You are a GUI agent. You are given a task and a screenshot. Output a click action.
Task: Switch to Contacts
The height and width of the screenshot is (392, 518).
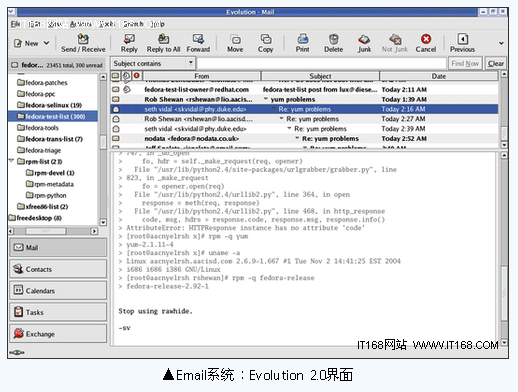[x=58, y=269]
